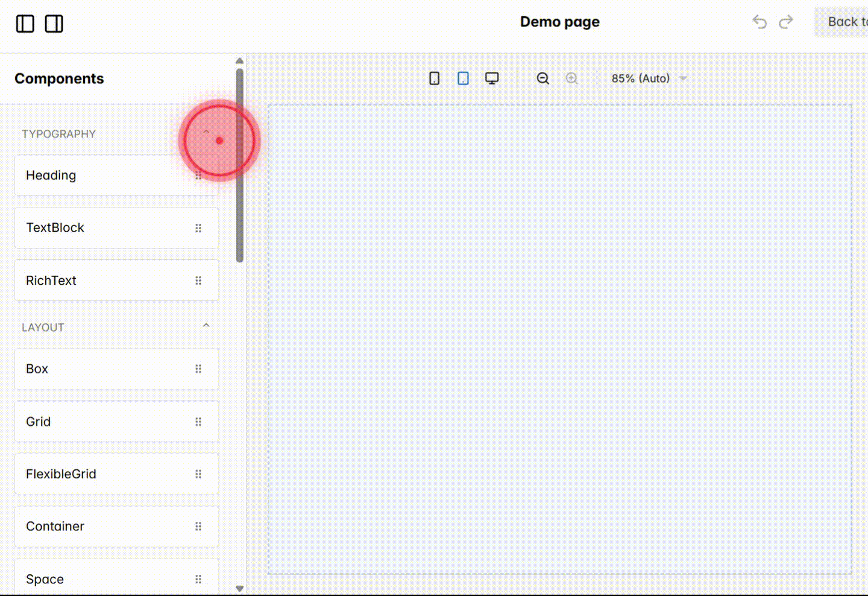This screenshot has width=868, height=596.
Task: Click the drag handle beside Box
Action: click(x=198, y=369)
